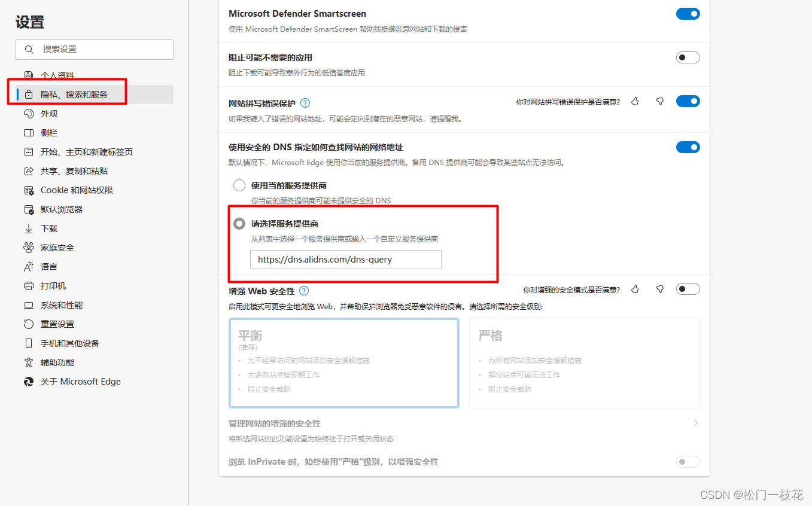Give thumbs up for 增强的安全模式 feedback
812x506 pixels.
[635, 289]
